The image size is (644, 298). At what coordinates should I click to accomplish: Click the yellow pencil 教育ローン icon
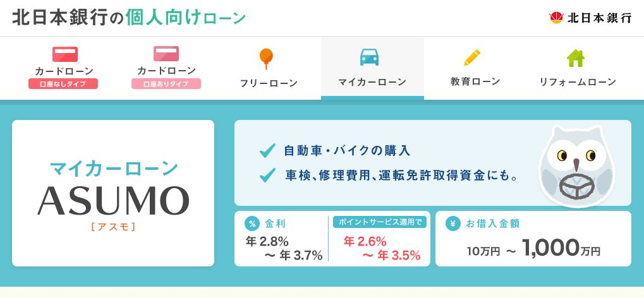click(x=472, y=57)
